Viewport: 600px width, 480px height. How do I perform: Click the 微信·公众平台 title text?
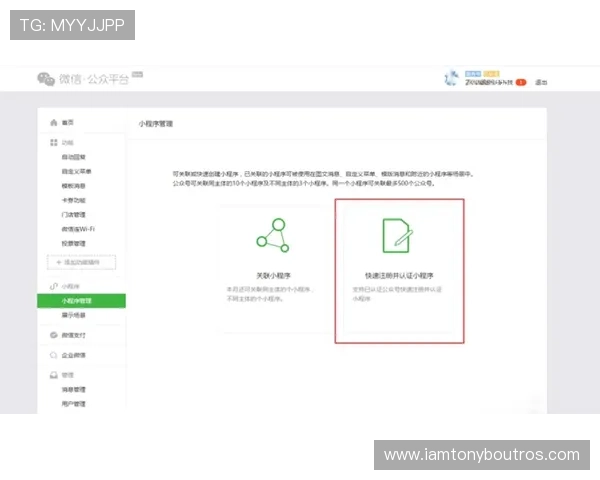[94, 79]
